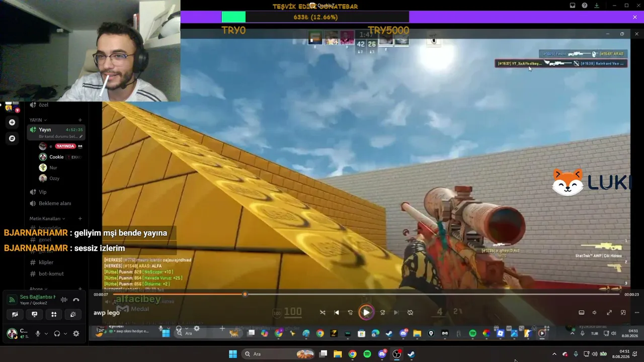
Task: Open the mini player view
Action: tap(623, 312)
